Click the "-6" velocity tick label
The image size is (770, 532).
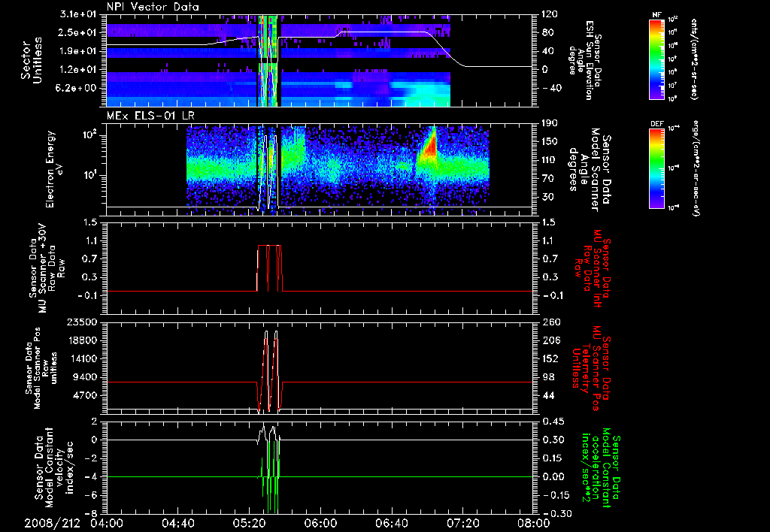click(x=92, y=496)
